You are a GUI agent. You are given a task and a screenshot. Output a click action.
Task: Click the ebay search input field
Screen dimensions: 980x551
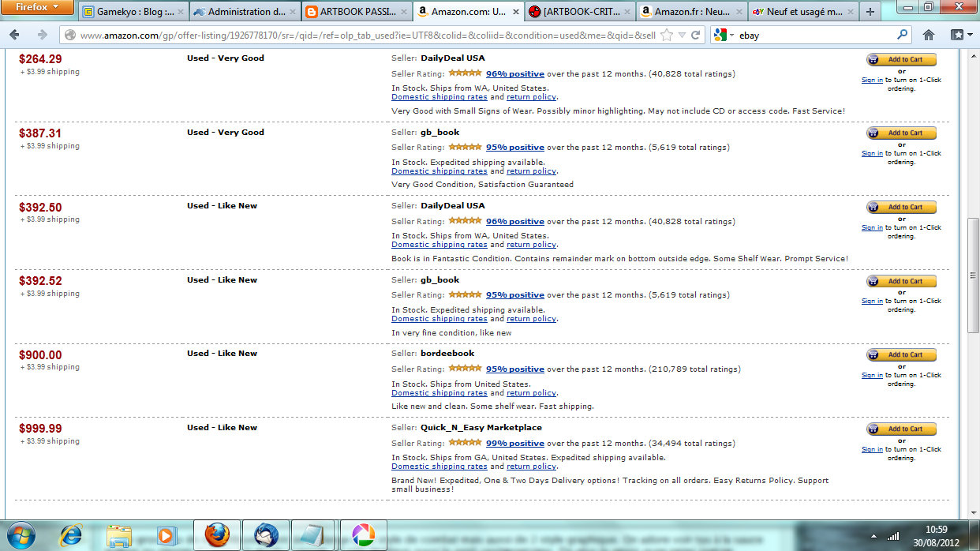tap(815, 36)
